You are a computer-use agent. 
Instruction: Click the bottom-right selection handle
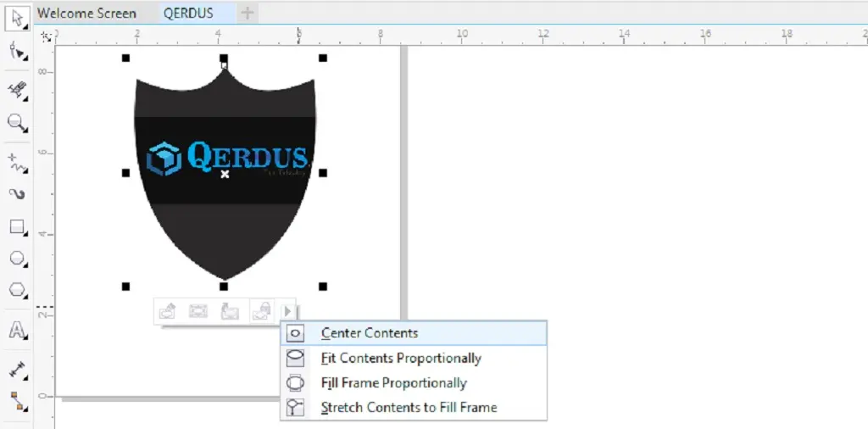click(323, 287)
